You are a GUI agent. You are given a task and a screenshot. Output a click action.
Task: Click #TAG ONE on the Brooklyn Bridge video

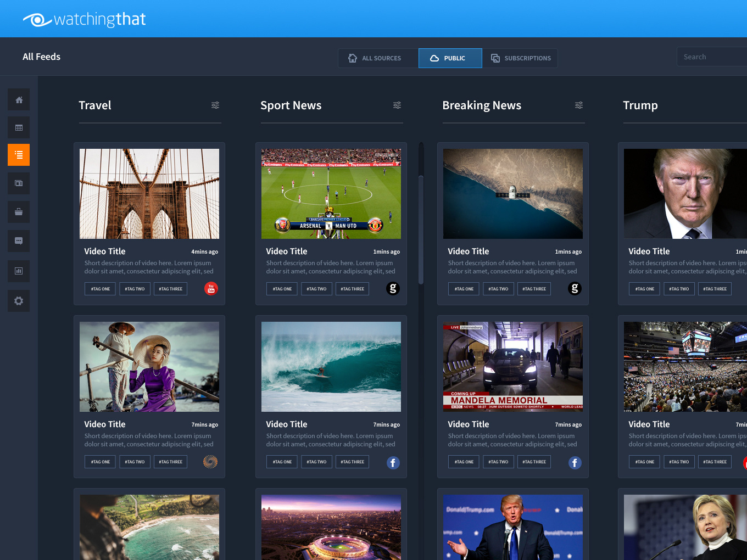[100, 289]
